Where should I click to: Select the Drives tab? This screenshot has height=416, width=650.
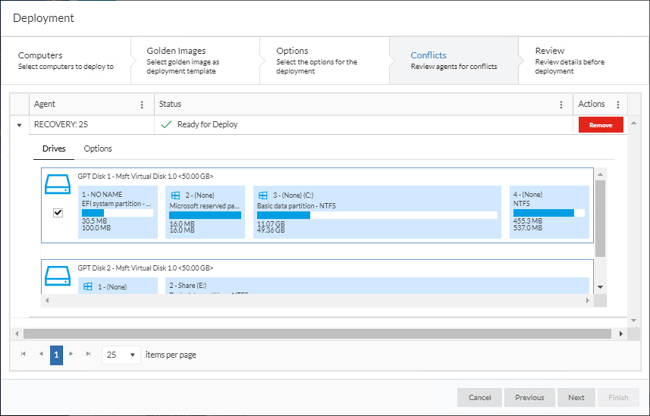[x=54, y=148]
